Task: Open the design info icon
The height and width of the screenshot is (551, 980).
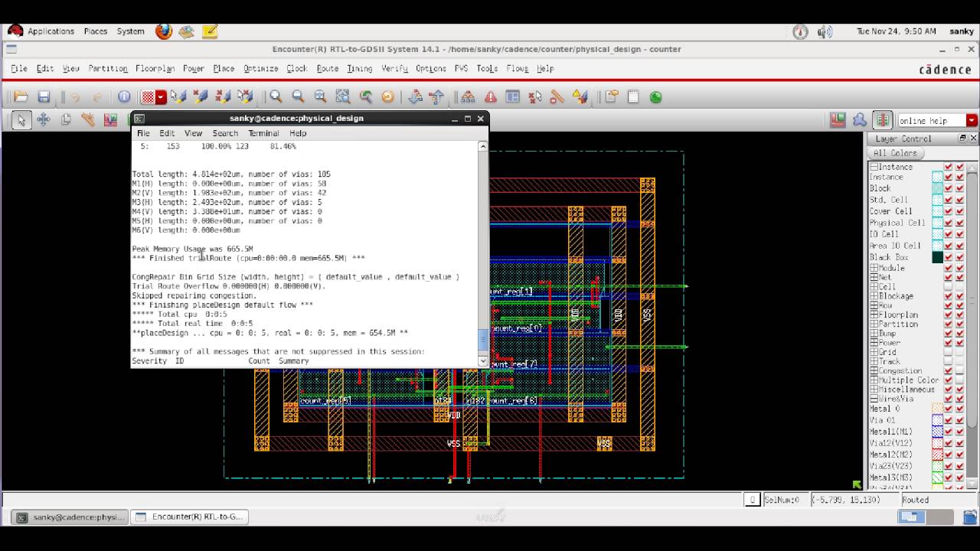Action: coord(124,97)
